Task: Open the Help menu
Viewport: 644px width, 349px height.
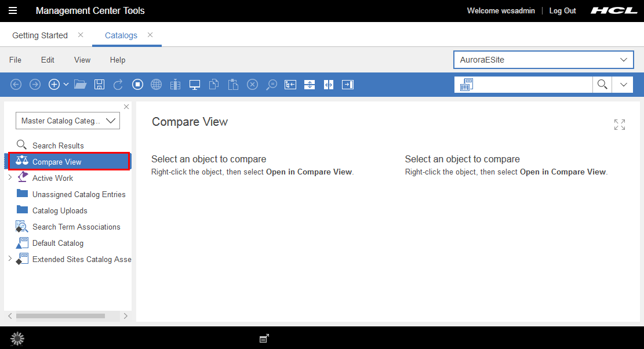Action: (x=118, y=60)
